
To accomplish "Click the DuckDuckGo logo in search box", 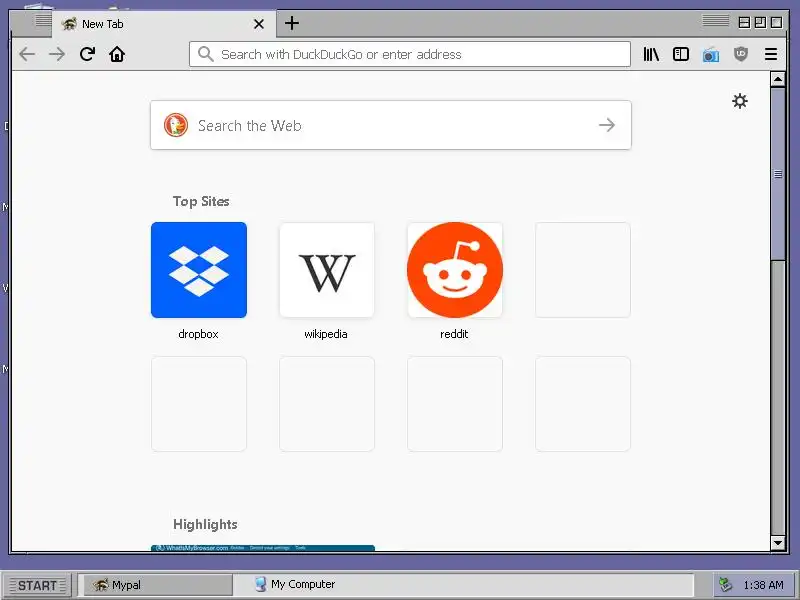I will pos(176,125).
